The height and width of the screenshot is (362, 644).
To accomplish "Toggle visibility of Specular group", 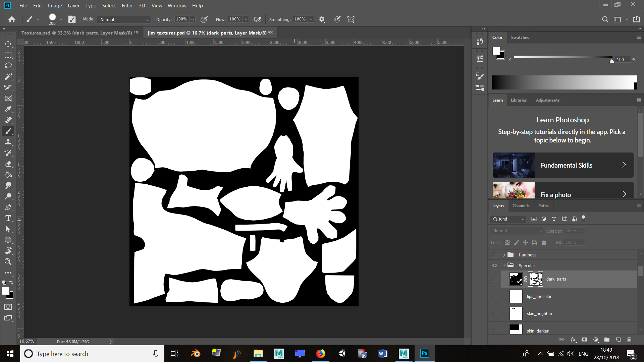I will click(494, 265).
